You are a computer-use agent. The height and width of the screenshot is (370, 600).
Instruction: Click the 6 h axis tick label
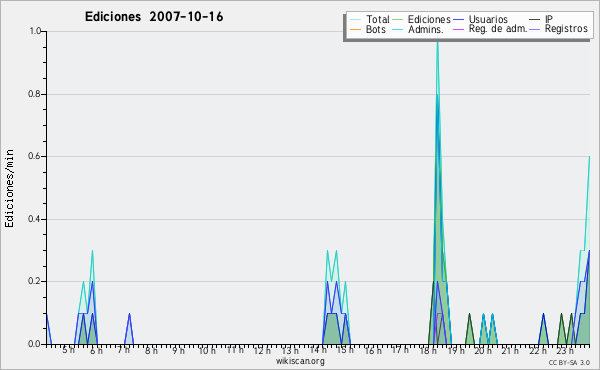[96, 350]
